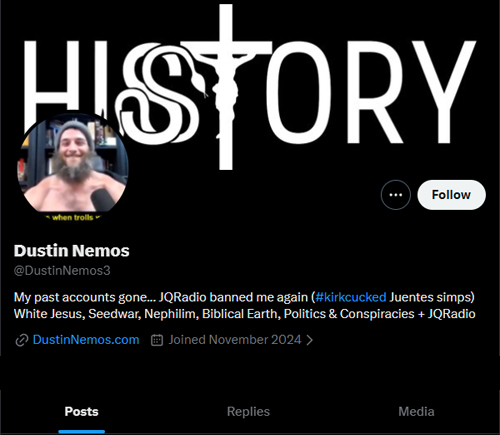Open the HISTORY banner header image
500x435 pixels.
pyautogui.click(x=250, y=87)
